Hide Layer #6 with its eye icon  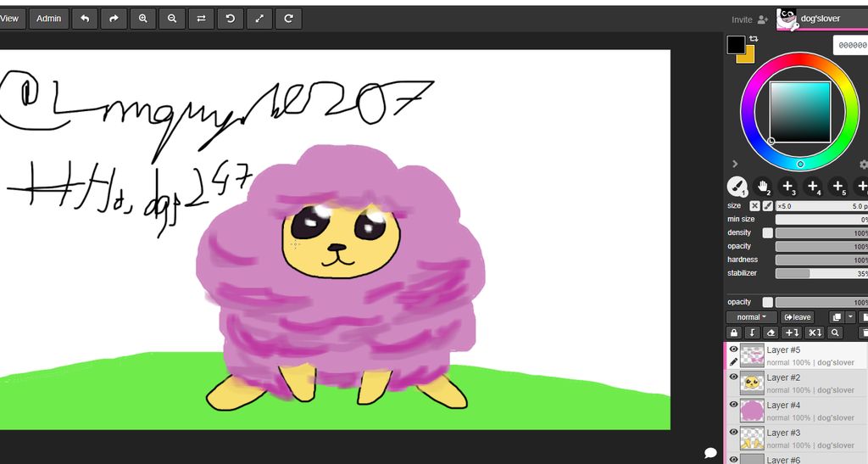pyautogui.click(x=733, y=459)
